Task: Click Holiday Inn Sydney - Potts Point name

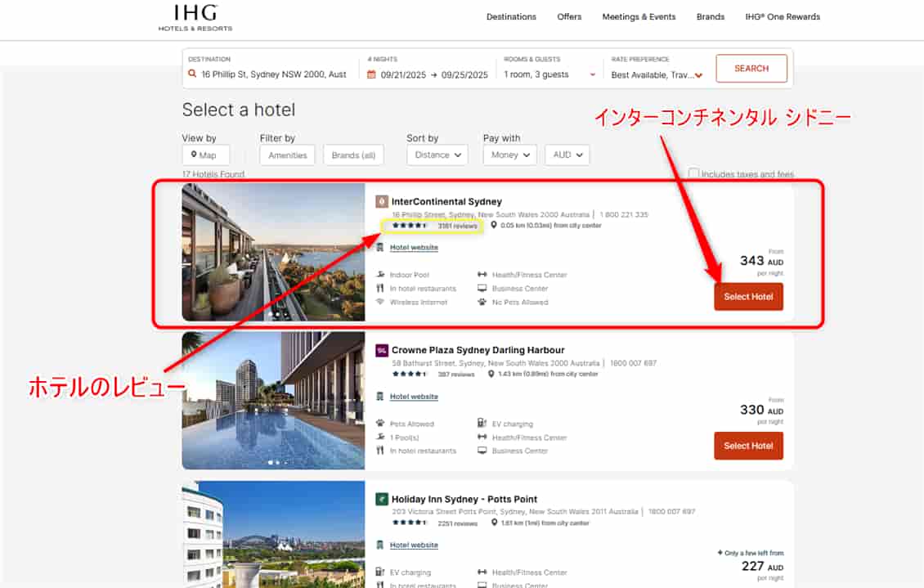Action: (x=464, y=499)
